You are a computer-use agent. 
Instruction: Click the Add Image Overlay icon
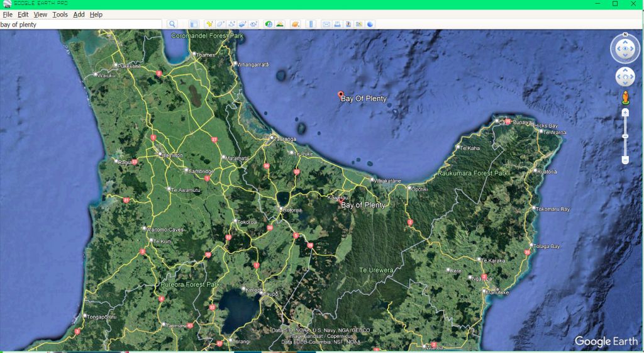tap(242, 24)
